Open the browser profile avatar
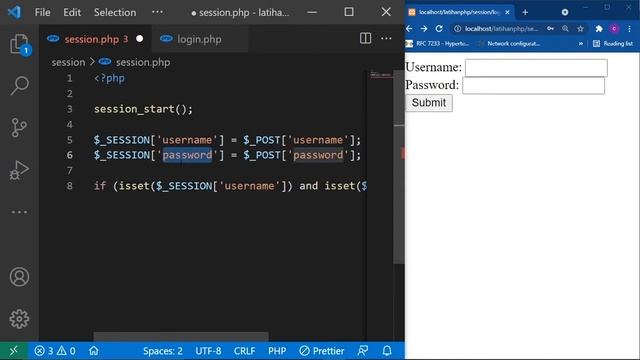This screenshot has height=360, width=640. tap(614, 29)
